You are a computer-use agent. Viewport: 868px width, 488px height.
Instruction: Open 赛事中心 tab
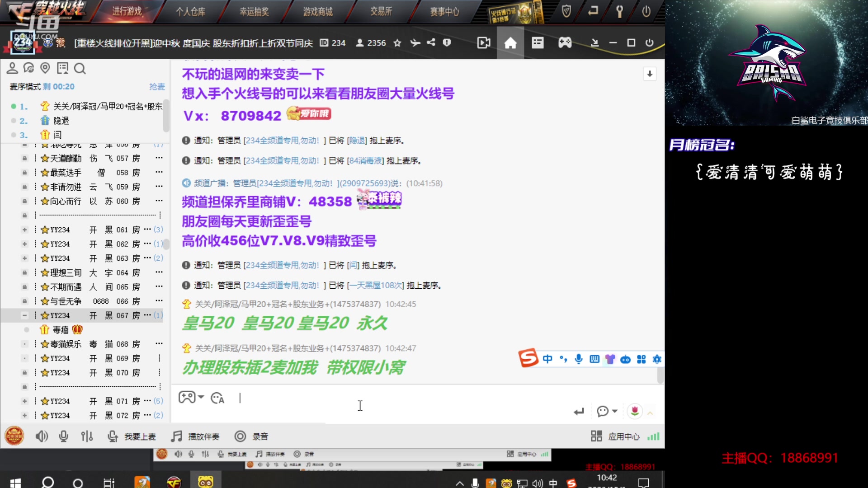pyautogui.click(x=444, y=11)
